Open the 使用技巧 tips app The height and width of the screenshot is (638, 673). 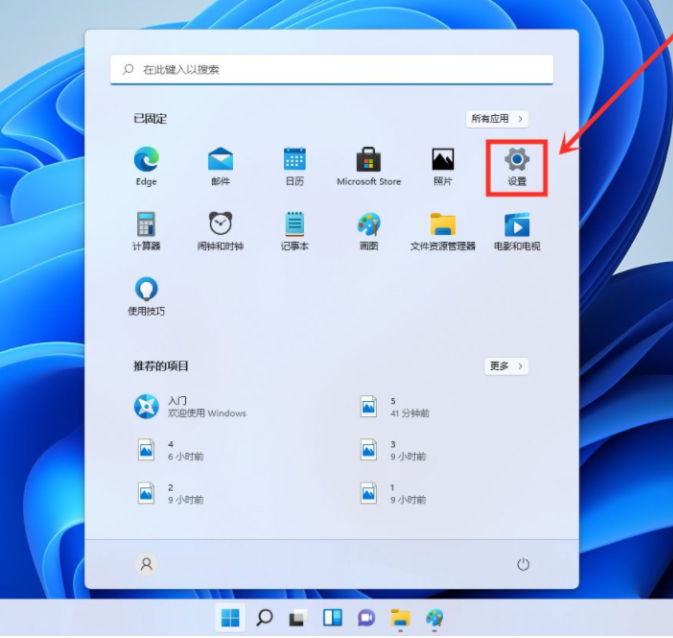tap(146, 296)
